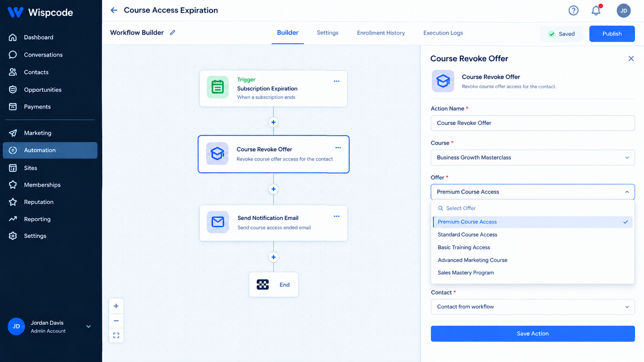Switch to the Settings tab
Viewport: 644px width, 362px height.
(x=327, y=33)
